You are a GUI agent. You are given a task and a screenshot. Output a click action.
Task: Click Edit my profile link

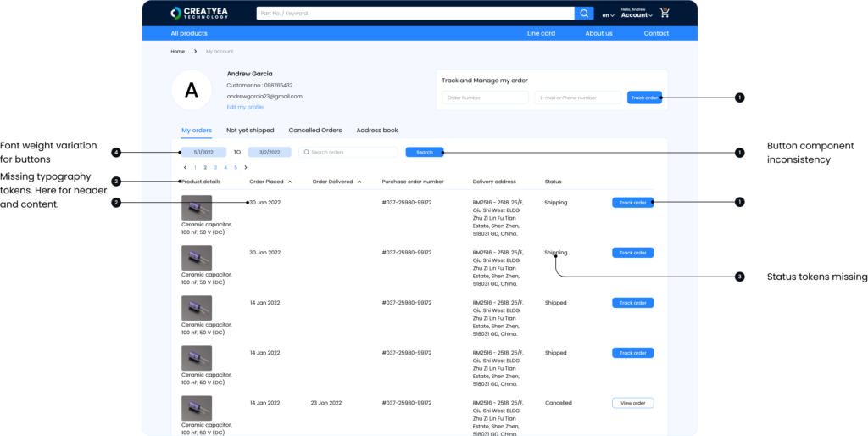click(x=245, y=107)
